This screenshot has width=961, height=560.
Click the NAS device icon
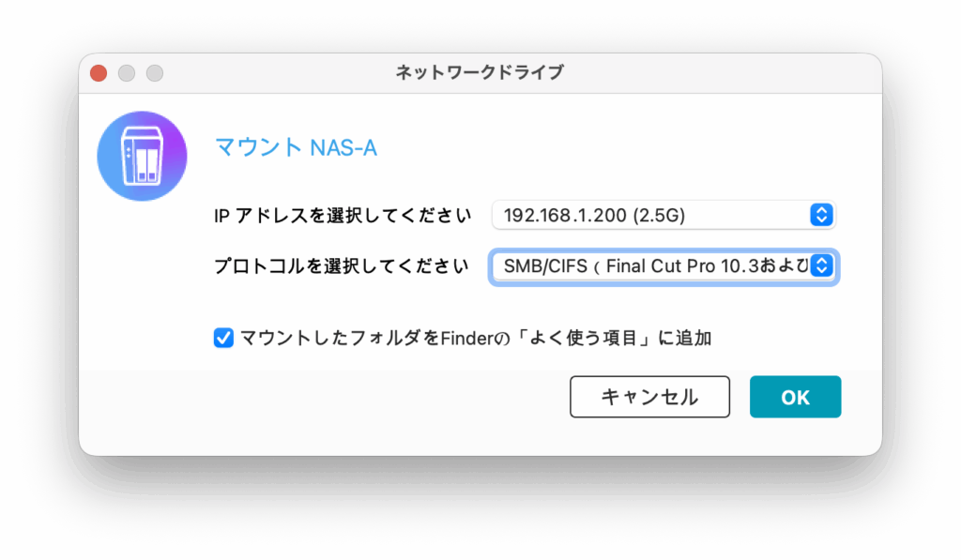click(143, 156)
